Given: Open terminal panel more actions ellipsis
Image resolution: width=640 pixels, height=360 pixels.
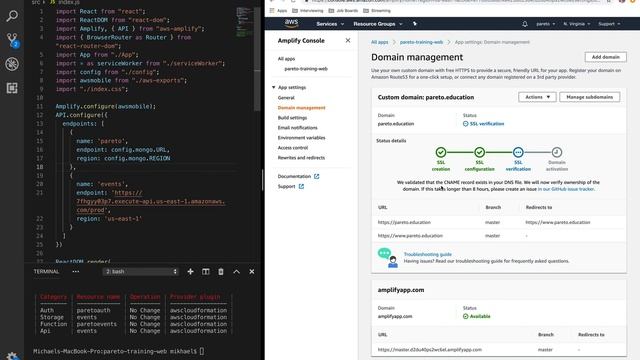Looking at the screenshot, I should point(76,271).
